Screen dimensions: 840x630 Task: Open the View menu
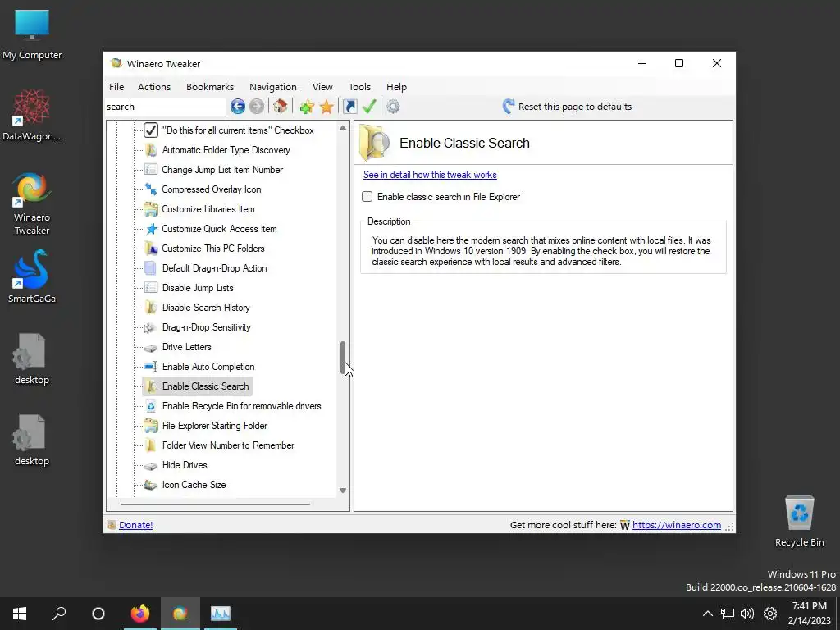pos(322,87)
